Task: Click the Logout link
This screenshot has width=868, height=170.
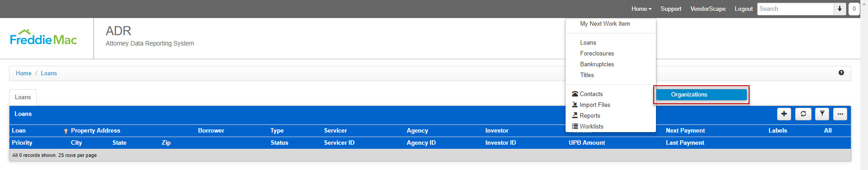Action: pos(744,9)
